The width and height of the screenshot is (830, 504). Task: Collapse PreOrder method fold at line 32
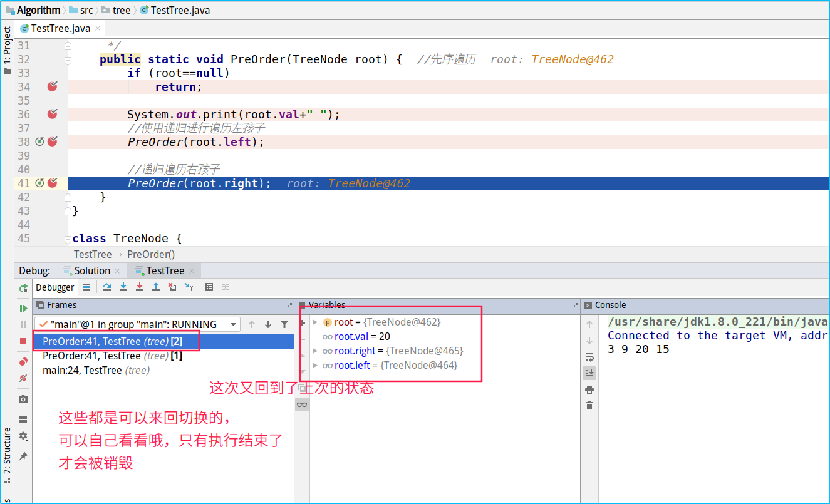pyautogui.click(x=68, y=59)
